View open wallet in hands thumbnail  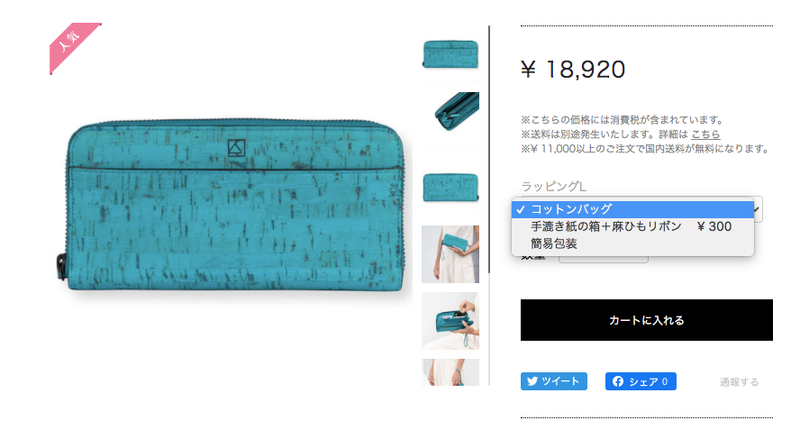pyautogui.click(x=451, y=321)
